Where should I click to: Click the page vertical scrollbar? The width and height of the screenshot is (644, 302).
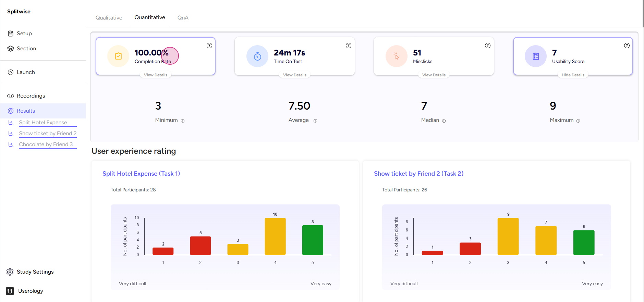643,14
